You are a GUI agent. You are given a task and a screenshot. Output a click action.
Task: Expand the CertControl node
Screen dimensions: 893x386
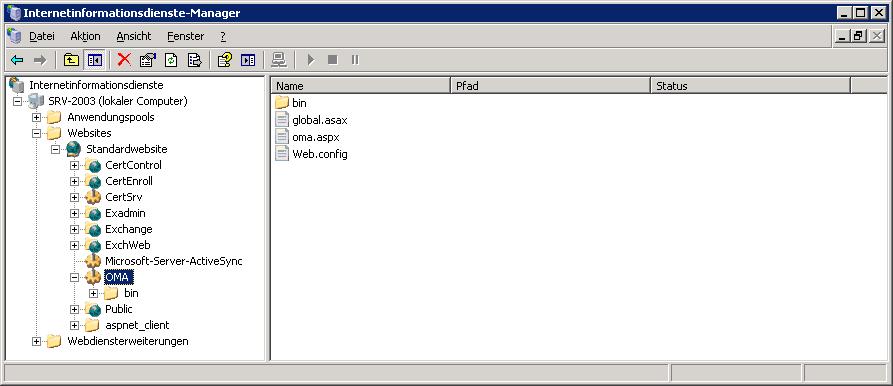click(x=74, y=165)
